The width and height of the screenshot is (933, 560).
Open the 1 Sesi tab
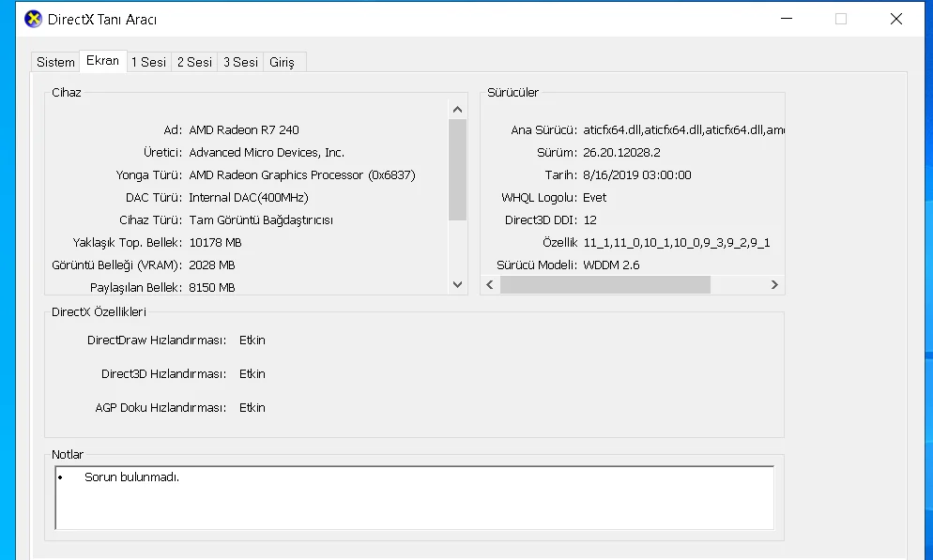tap(148, 62)
